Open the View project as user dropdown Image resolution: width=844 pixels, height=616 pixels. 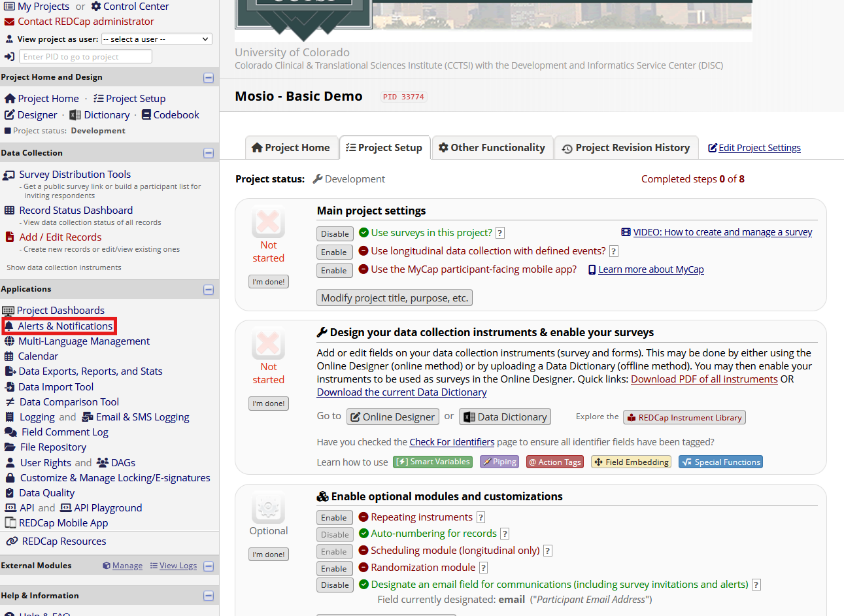(x=156, y=39)
